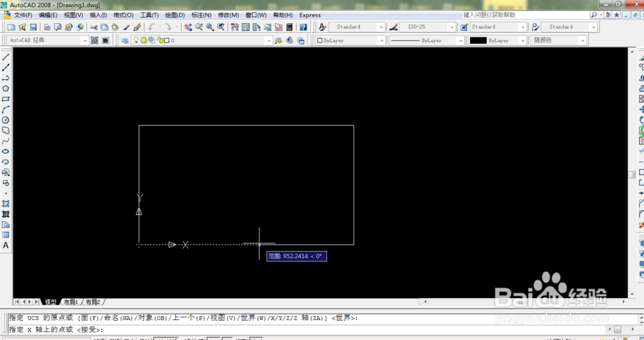Viewport: 644px width, 340px height.
Task: Select the Region tool
Action: point(6,225)
